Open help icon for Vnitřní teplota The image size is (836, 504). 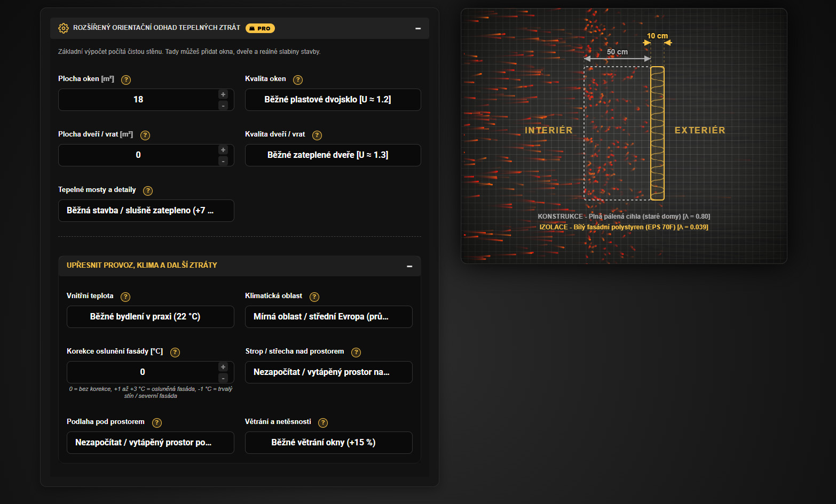(x=125, y=297)
